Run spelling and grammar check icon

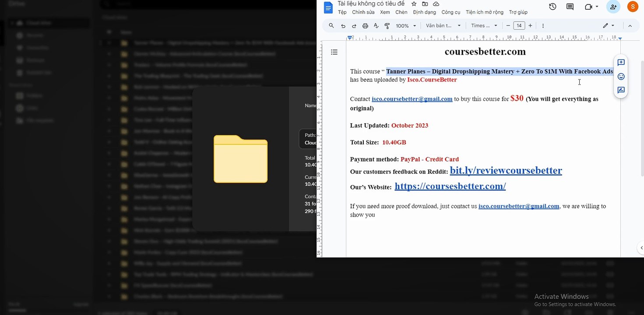376,26
